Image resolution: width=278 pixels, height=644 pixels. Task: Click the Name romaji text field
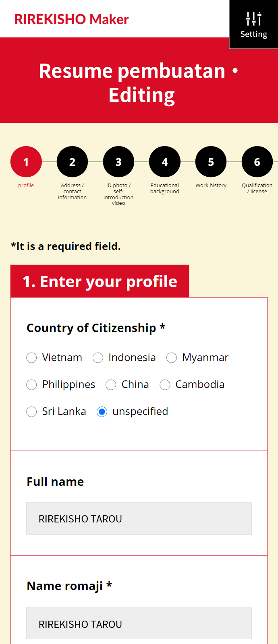point(139,623)
